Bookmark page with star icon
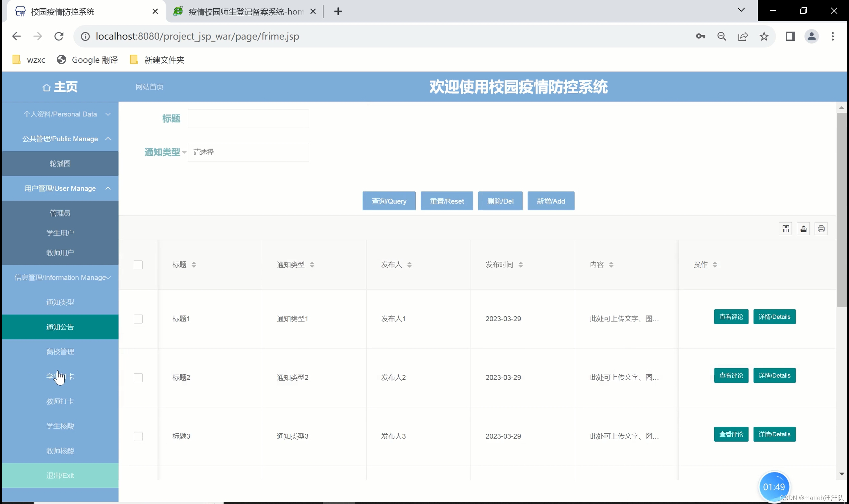 point(764,36)
